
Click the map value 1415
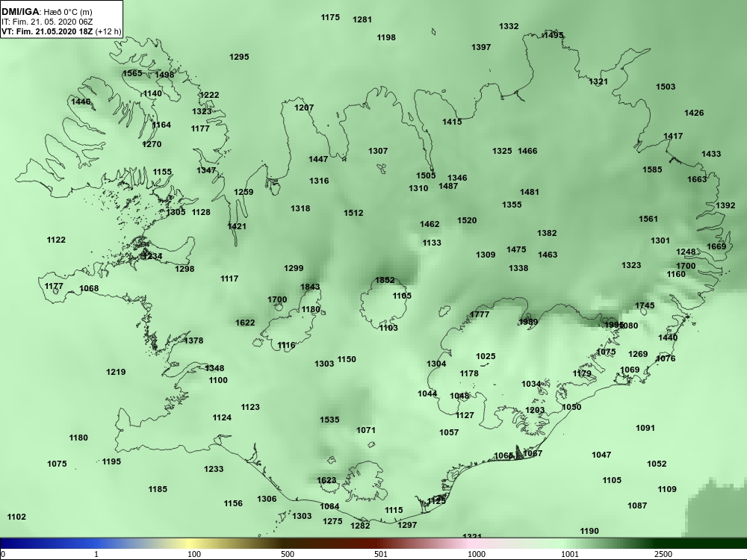[452, 122]
